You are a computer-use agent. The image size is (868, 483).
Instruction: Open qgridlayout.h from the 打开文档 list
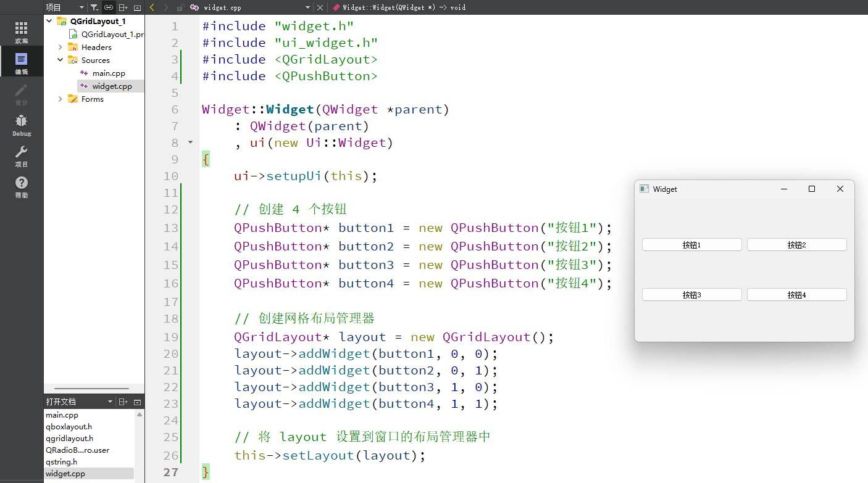[x=70, y=438]
